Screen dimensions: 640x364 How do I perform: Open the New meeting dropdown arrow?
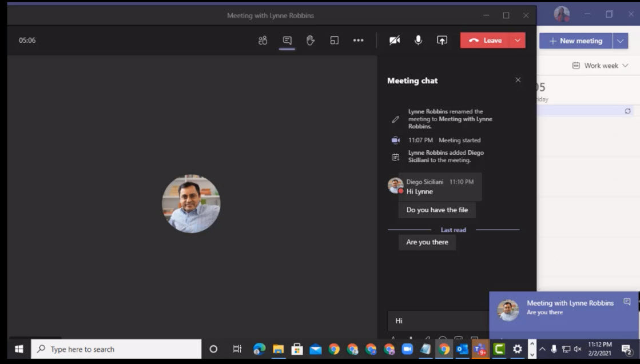[x=620, y=41]
